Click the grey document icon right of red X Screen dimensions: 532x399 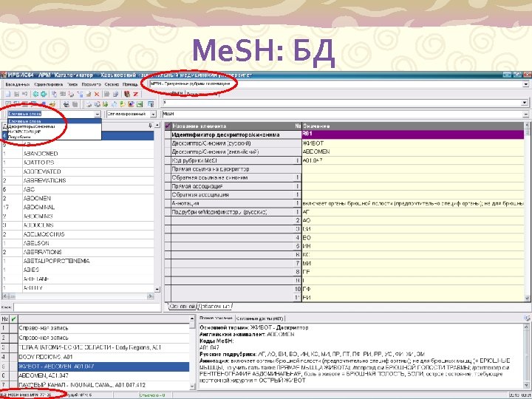click(x=106, y=94)
